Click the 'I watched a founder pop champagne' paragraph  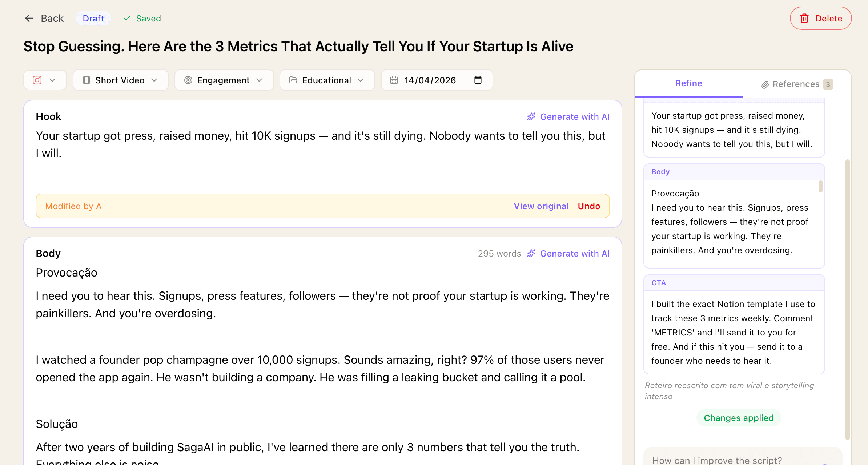pyautogui.click(x=320, y=368)
